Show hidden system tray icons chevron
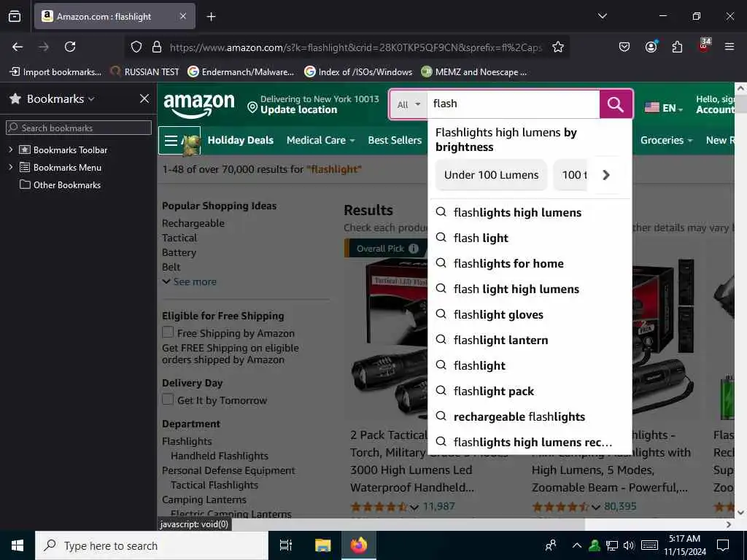The width and height of the screenshot is (747, 560). click(x=576, y=545)
